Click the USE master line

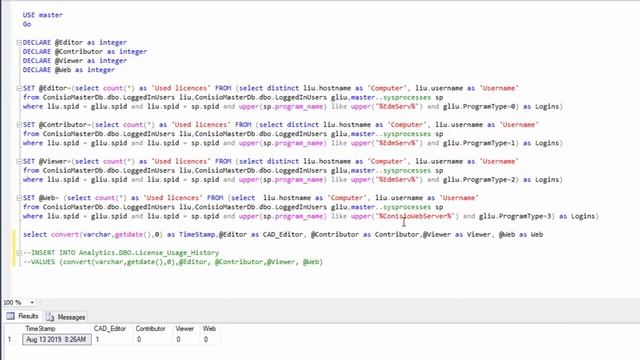[43, 15]
